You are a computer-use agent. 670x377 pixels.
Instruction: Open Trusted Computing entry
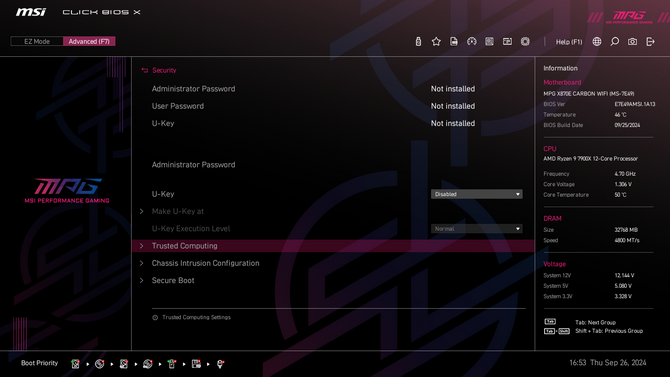click(x=333, y=246)
